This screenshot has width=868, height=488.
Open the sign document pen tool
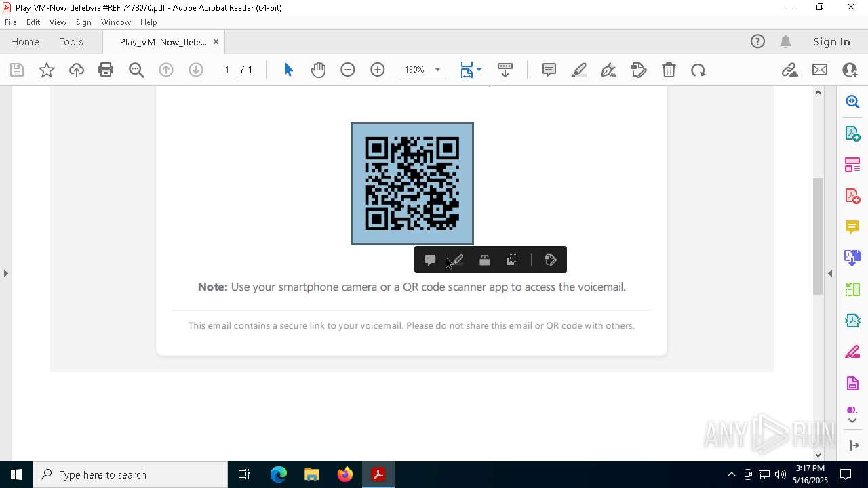[609, 70]
